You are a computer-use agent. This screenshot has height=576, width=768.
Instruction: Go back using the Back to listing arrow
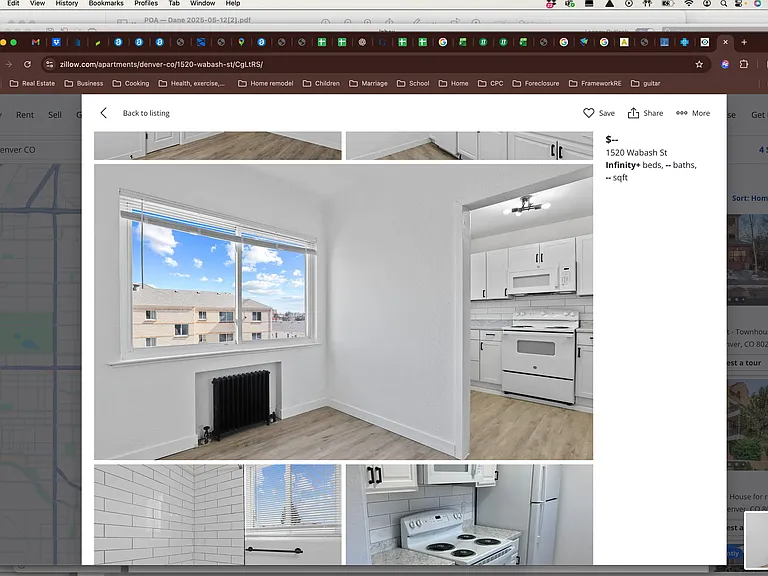[x=103, y=113]
